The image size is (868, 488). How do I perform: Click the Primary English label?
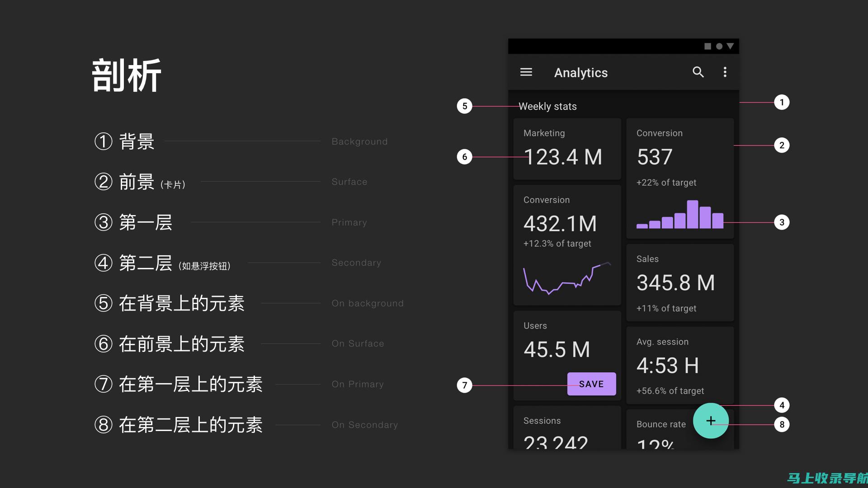349,222
